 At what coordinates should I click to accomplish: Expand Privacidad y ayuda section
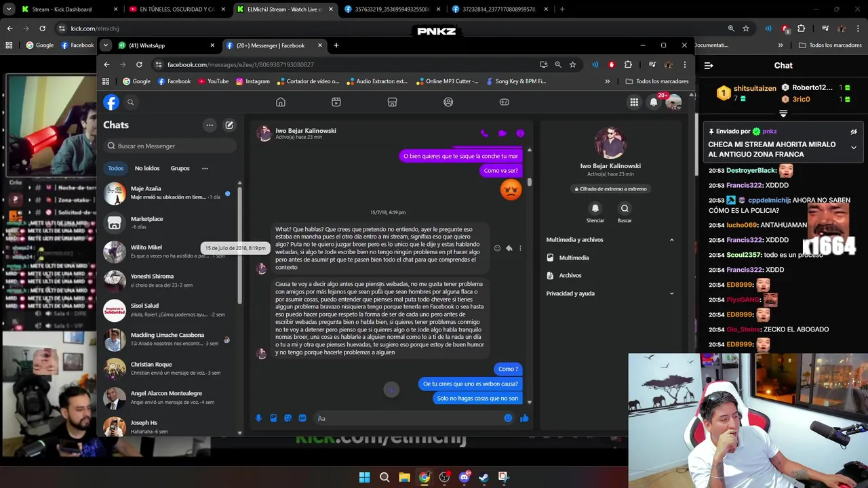click(672, 293)
